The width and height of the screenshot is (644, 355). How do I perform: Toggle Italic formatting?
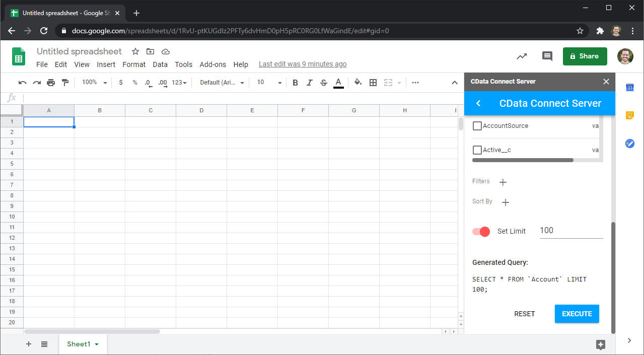coord(309,83)
